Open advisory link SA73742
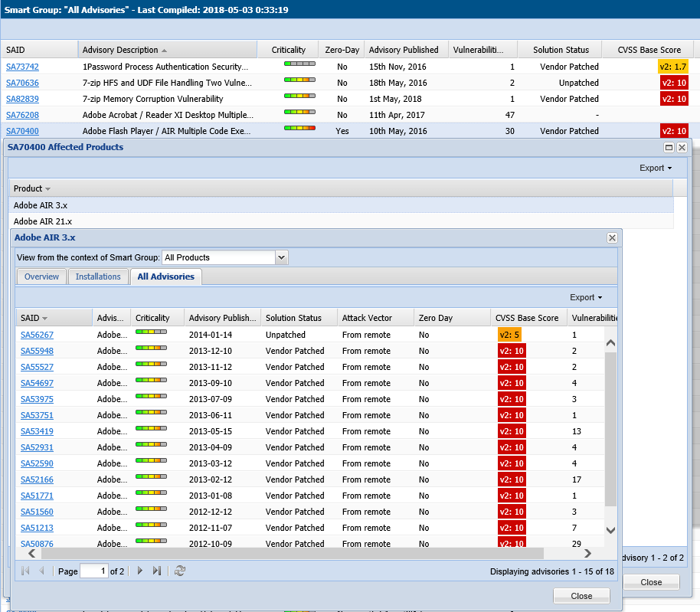Screen dimensions: 700x612 [22, 67]
